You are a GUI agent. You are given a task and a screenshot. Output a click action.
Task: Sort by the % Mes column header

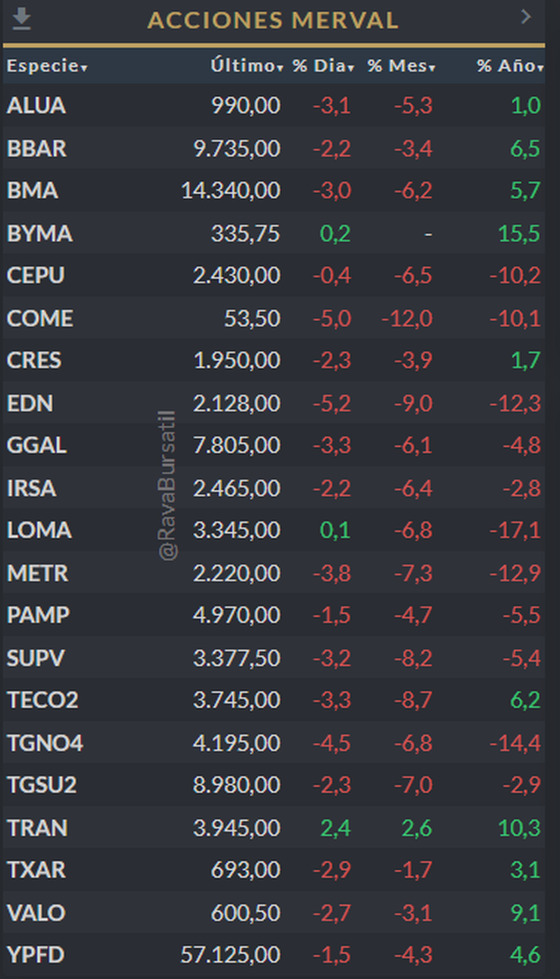pyautogui.click(x=401, y=66)
